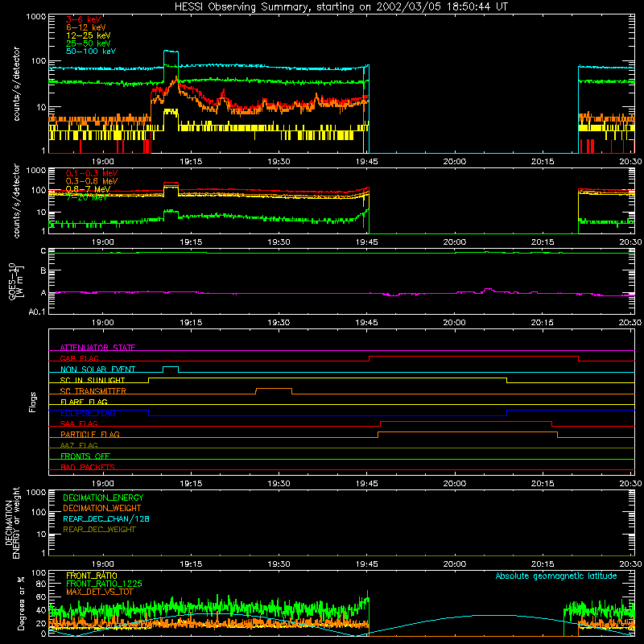Viewport: 644px width, 644px height.
Task: Select the 7-20 MeV legend label
Action: click(x=87, y=197)
